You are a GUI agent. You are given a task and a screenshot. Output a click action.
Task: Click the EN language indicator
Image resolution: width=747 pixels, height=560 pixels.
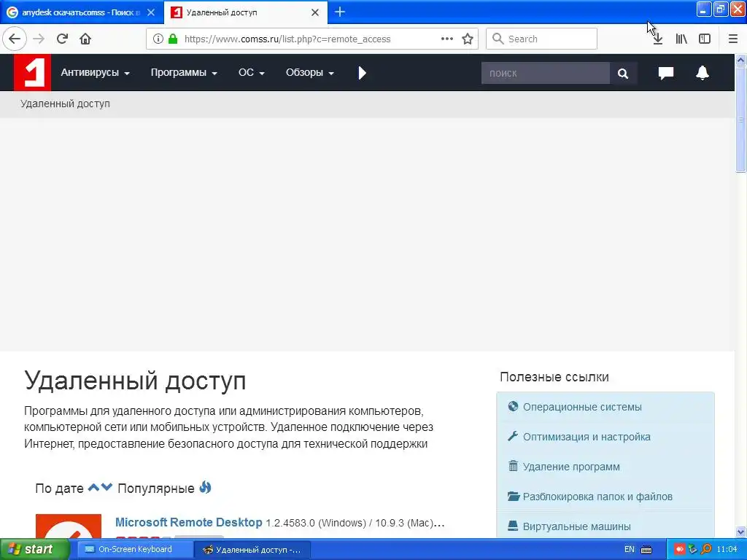(x=630, y=550)
